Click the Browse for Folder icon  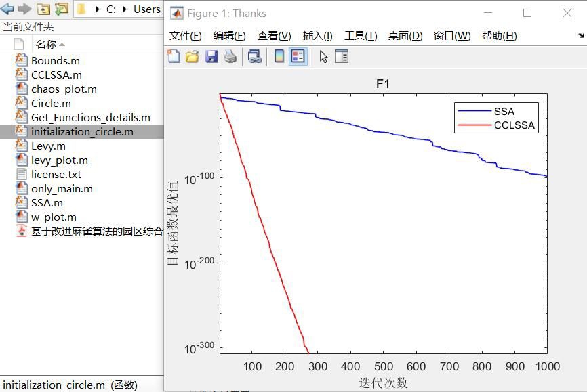62,9
